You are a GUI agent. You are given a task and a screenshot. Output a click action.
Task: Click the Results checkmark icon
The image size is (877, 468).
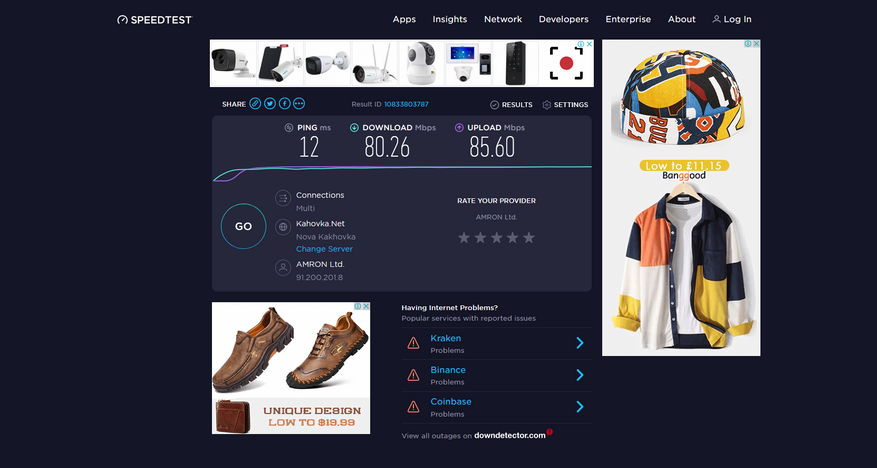(494, 105)
